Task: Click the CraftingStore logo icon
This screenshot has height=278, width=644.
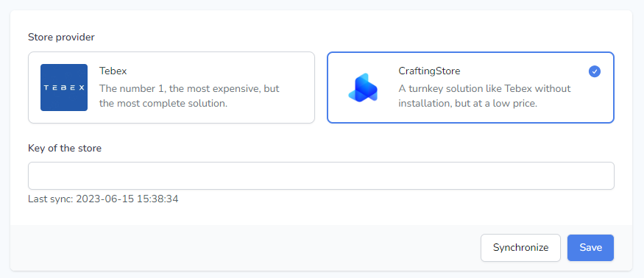Action: tap(363, 88)
